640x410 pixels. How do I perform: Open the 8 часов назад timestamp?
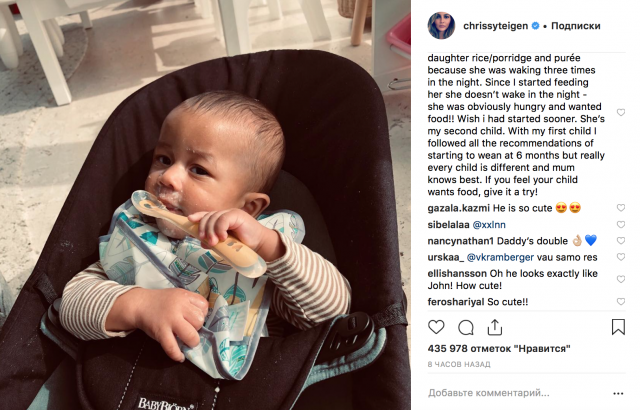(459, 364)
